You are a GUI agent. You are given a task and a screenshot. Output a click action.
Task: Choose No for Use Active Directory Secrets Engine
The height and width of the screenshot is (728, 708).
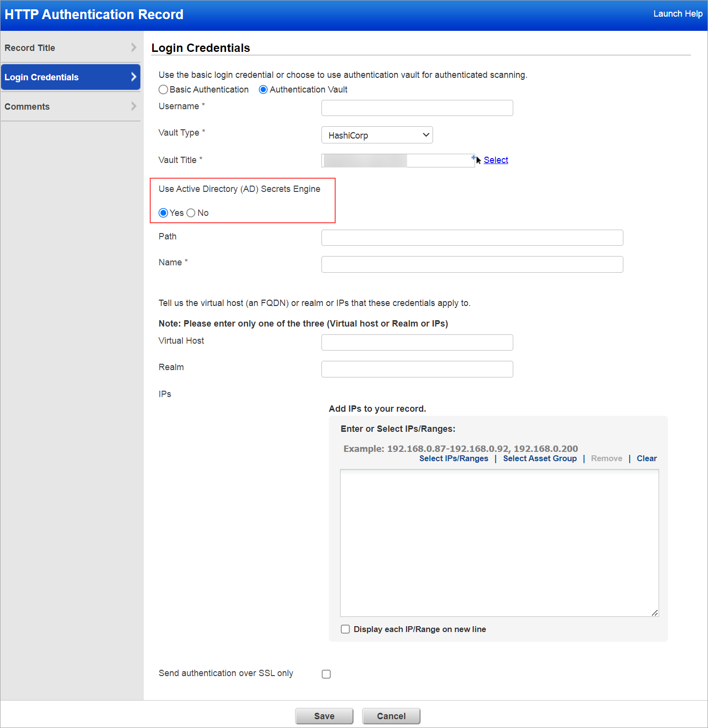point(191,213)
